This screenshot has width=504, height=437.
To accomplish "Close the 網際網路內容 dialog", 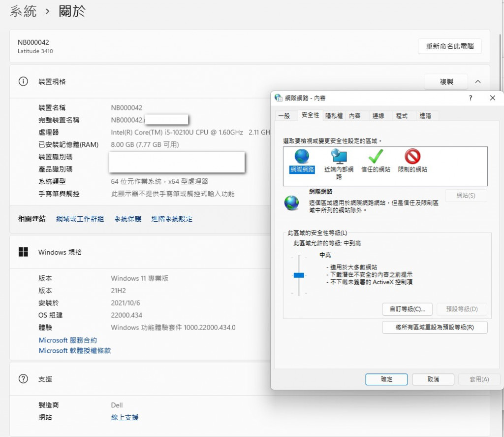I will (492, 98).
